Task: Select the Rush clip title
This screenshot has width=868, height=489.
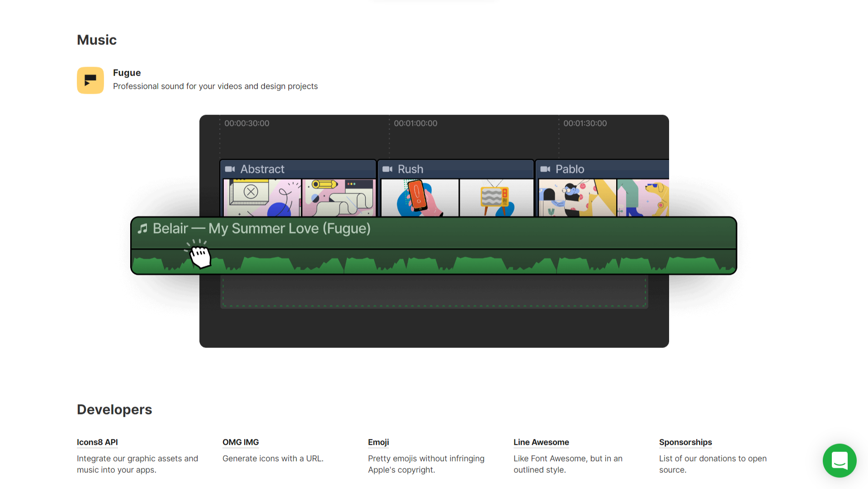Action: (410, 169)
